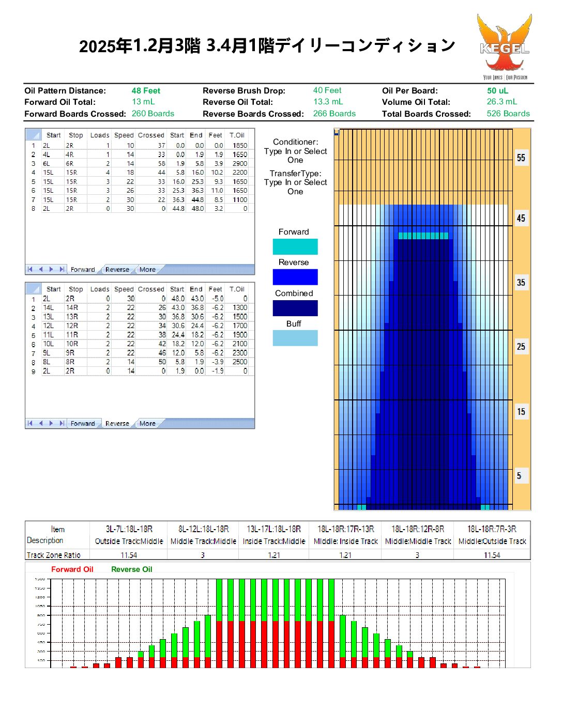Open the More tab under the reverse loads table
Image resolution: width=563 pixels, height=728 pixels.
[147, 424]
